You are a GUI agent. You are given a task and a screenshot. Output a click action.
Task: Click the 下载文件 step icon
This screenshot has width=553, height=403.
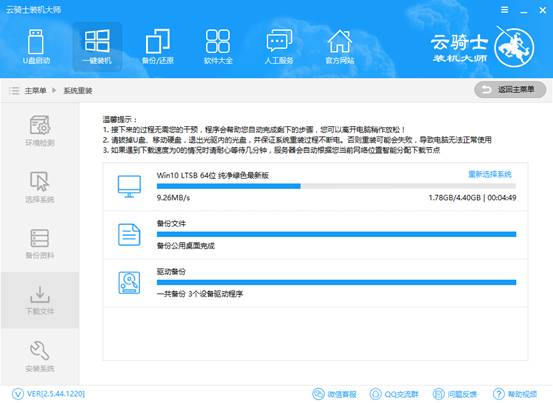click(x=40, y=294)
